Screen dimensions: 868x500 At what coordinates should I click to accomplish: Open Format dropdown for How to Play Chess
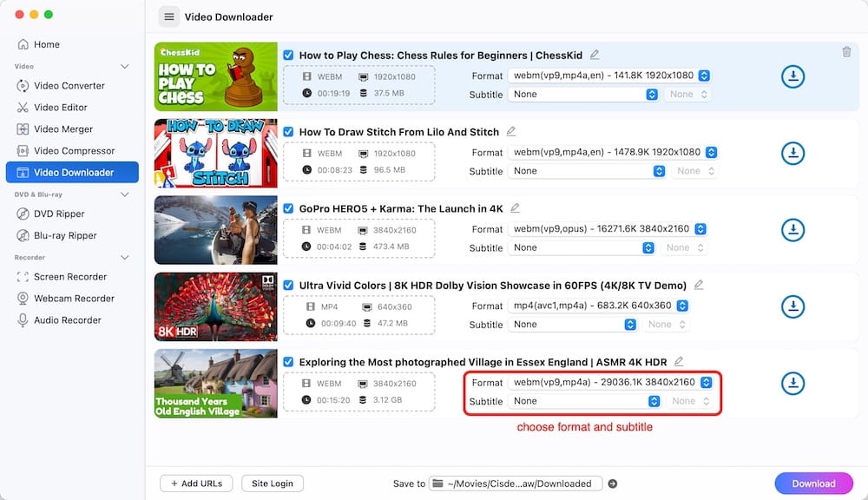[609, 76]
